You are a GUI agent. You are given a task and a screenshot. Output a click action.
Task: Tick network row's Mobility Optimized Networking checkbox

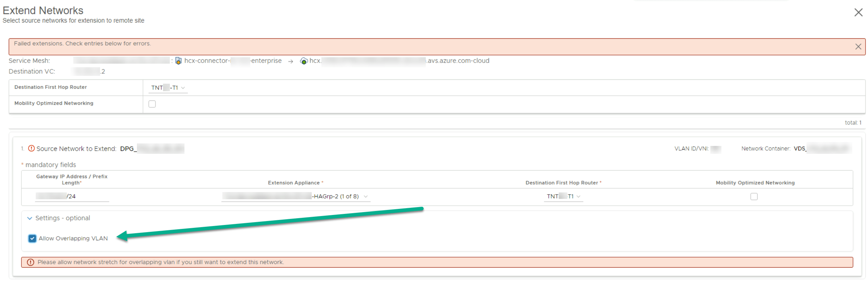pos(754,196)
